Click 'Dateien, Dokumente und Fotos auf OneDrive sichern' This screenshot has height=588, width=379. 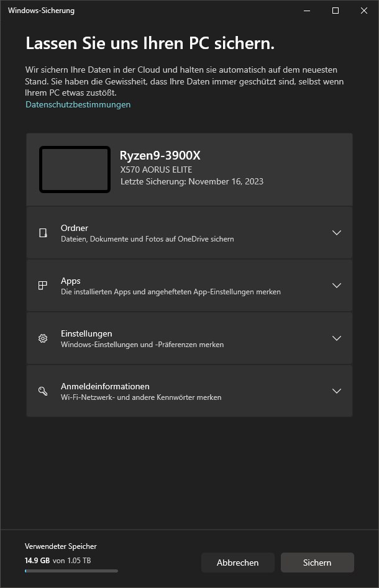click(x=147, y=239)
